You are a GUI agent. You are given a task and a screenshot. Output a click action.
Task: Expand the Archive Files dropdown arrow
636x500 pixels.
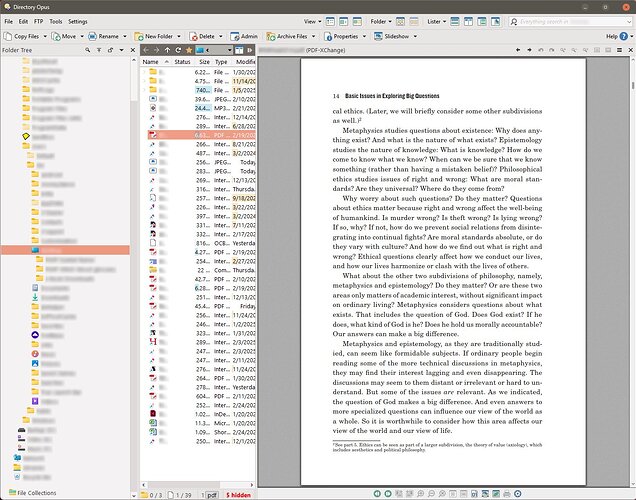314,36
